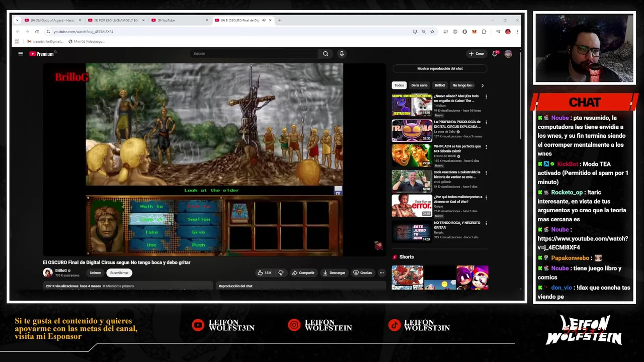Click the Descargar button

334,273
